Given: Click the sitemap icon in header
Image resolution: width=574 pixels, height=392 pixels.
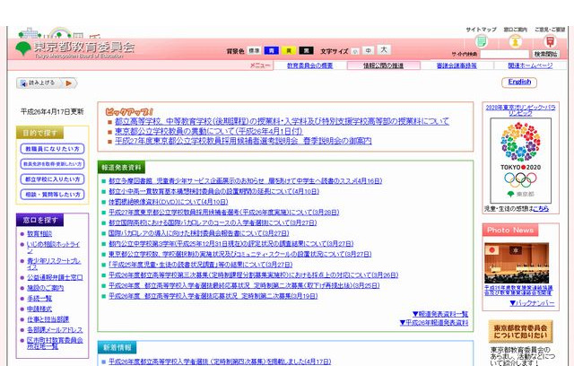Looking at the screenshot, I should [x=481, y=41].
